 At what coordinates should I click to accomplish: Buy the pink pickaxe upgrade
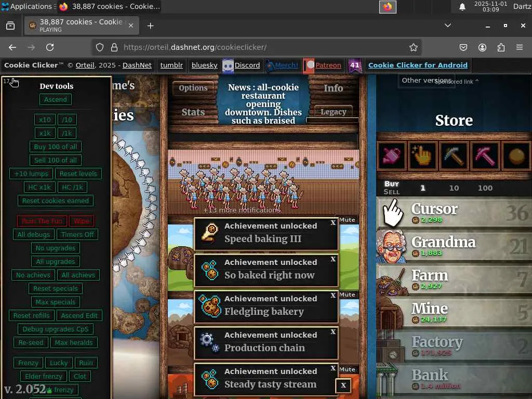485,156
